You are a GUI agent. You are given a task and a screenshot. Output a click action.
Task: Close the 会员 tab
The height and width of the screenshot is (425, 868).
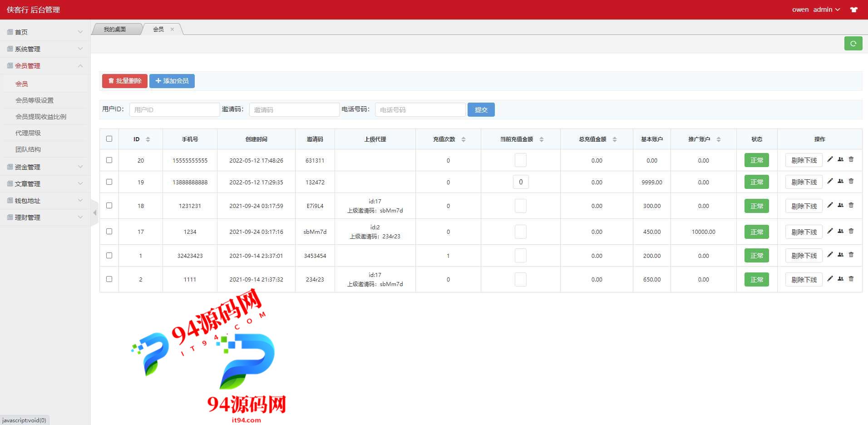(172, 29)
